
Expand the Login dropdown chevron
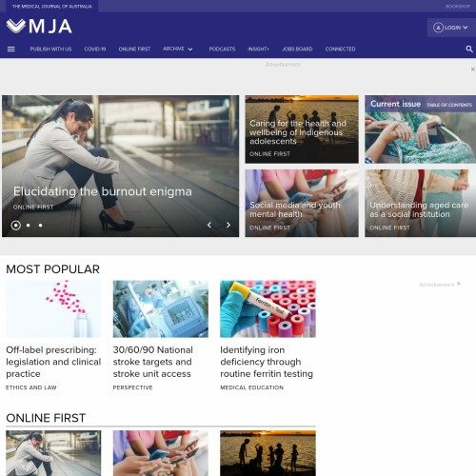point(466,28)
